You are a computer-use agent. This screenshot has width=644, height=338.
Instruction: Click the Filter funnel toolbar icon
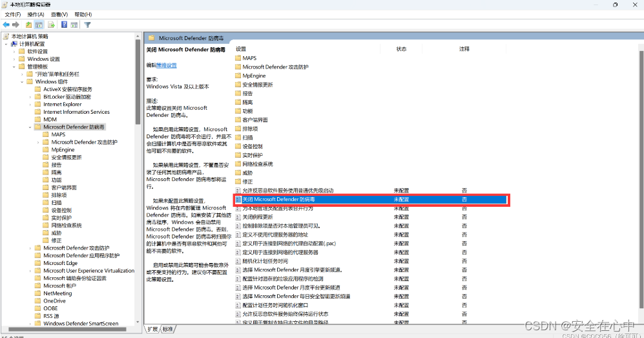pos(87,25)
